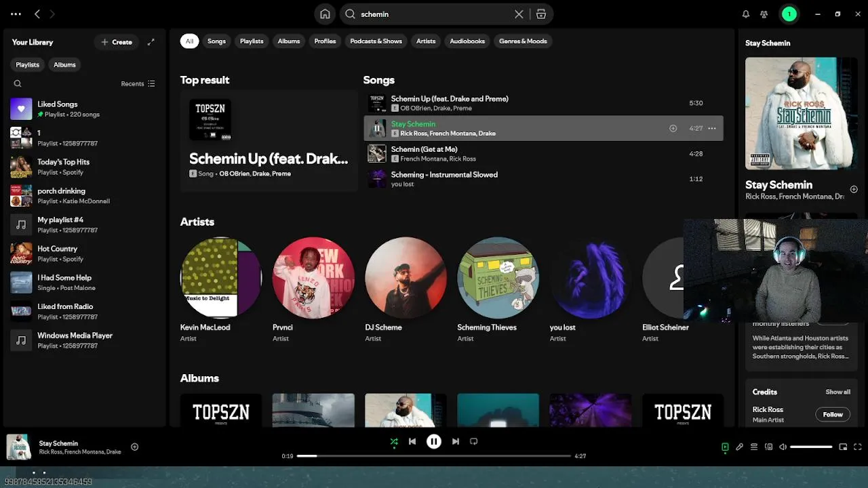
Task: Open Friend Activity icon
Action: [x=764, y=14]
